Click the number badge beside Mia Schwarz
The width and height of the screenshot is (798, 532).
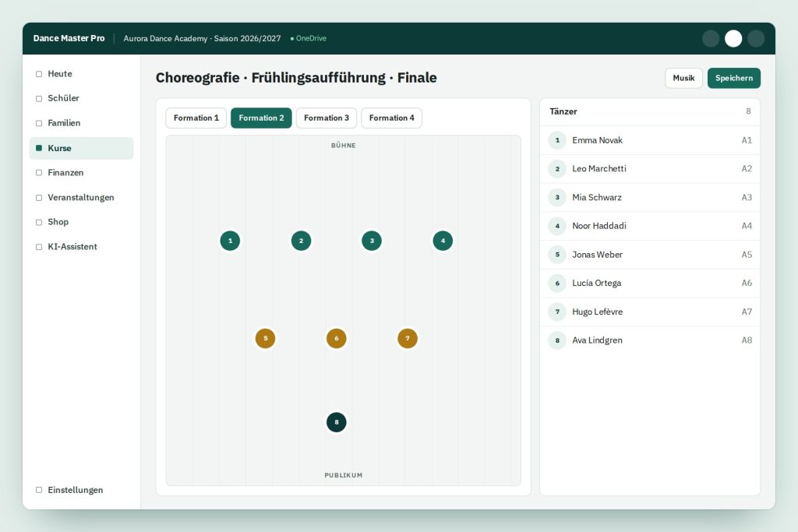(x=557, y=197)
